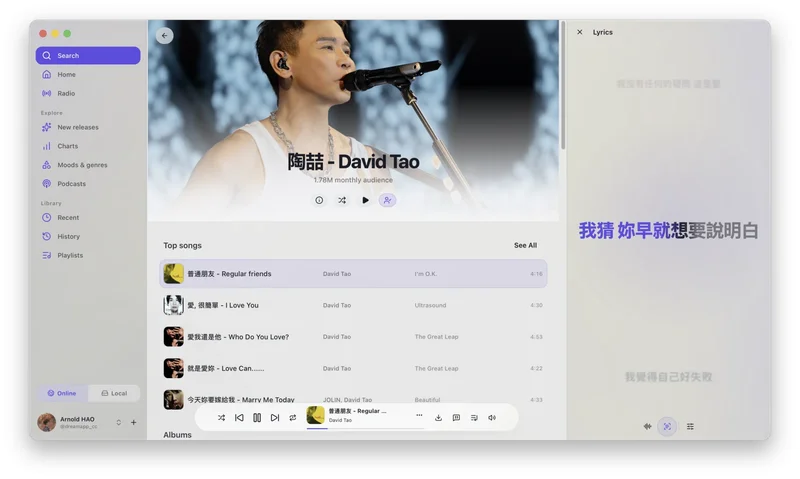800x479 pixels.
Task: Open Regular friends album cover thumbnail in list
Action: [173, 274]
